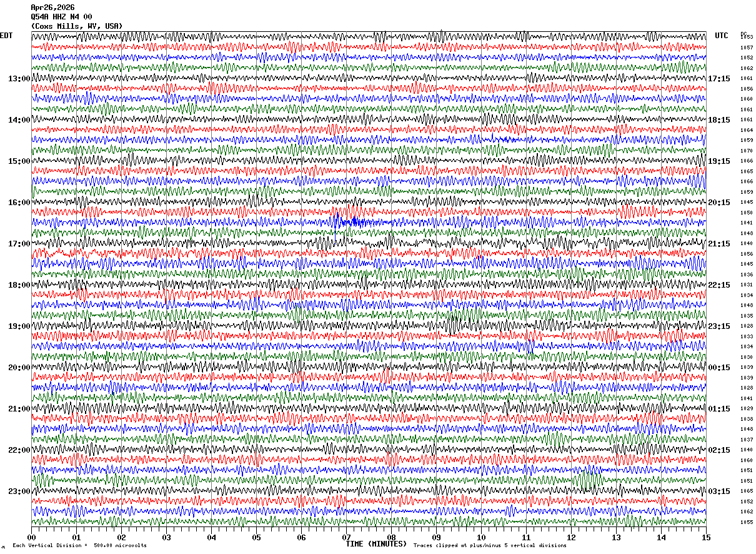
Task: Select the 15:00 EDT row label
Action: (x=19, y=161)
